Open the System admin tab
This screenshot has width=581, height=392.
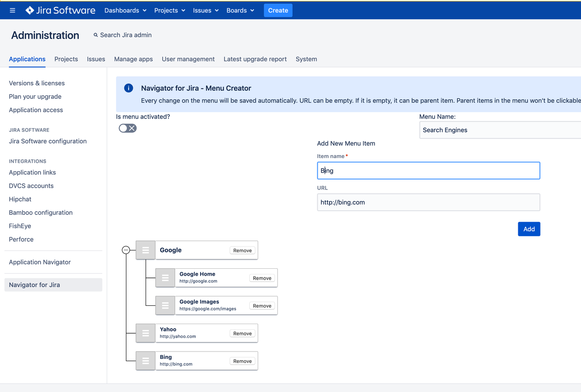click(306, 59)
